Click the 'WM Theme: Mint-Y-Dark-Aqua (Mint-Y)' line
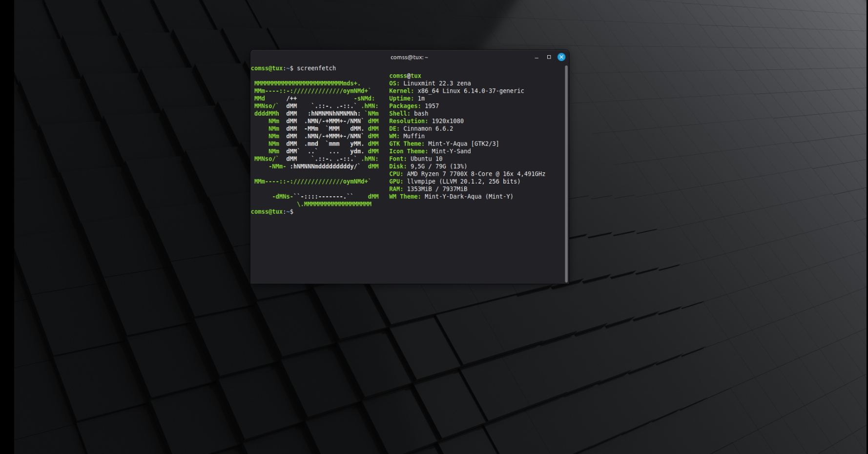This screenshot has height=454, width=868. 451,197
